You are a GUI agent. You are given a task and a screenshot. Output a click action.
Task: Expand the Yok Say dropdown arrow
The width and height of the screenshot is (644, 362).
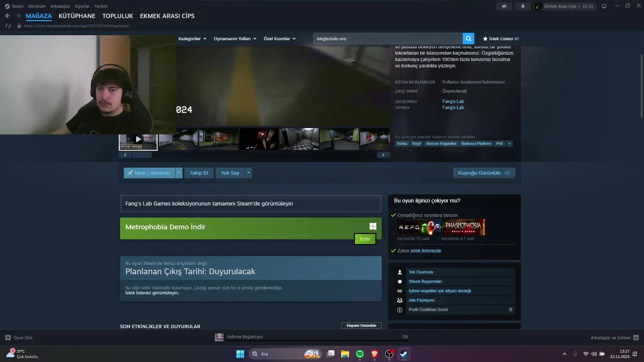(248, 173)
